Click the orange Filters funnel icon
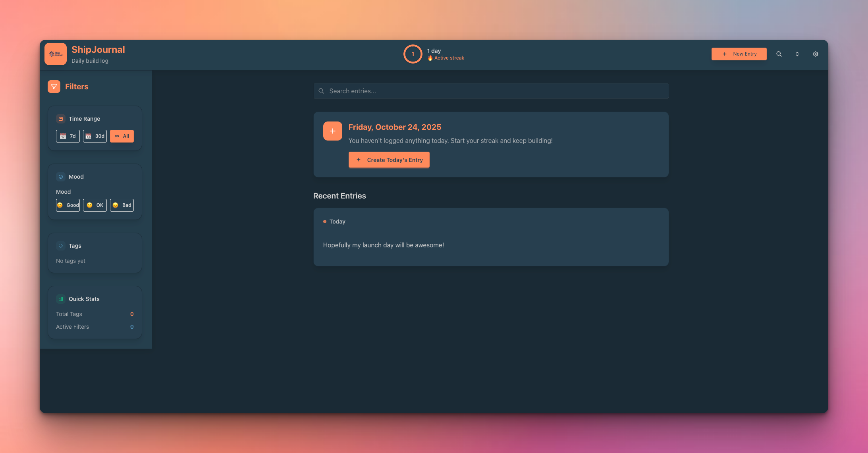 coord(54,87)
